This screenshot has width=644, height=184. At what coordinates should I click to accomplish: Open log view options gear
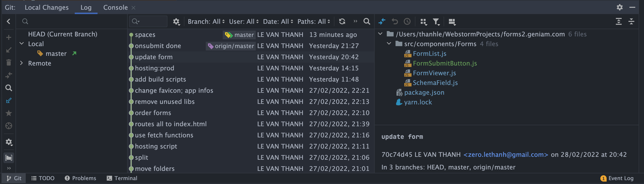(x=176, y=22)
